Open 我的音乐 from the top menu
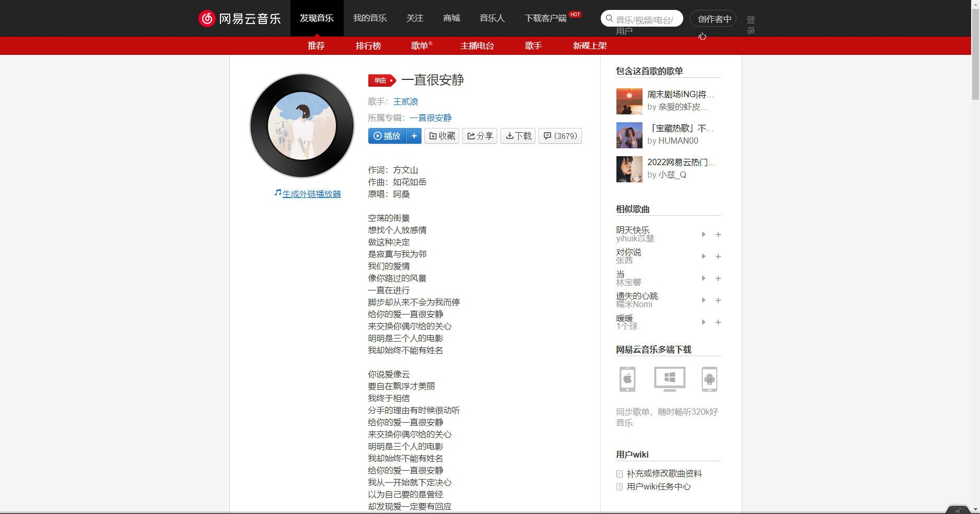The image size is (980, 514). click(369, 18)
